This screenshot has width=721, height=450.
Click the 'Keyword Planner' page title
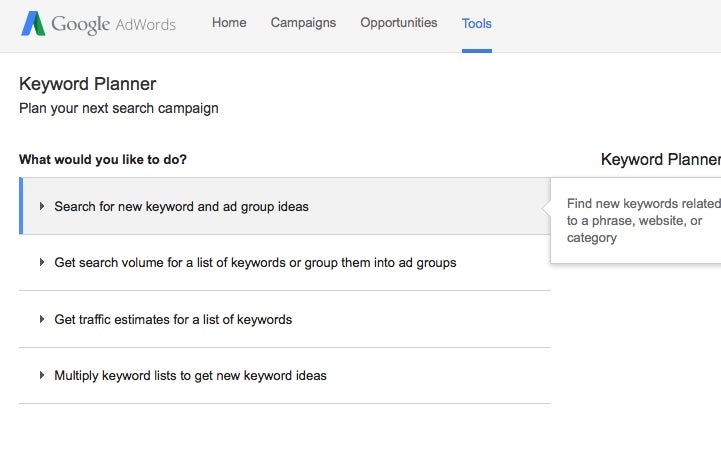[x=87, y=84]
